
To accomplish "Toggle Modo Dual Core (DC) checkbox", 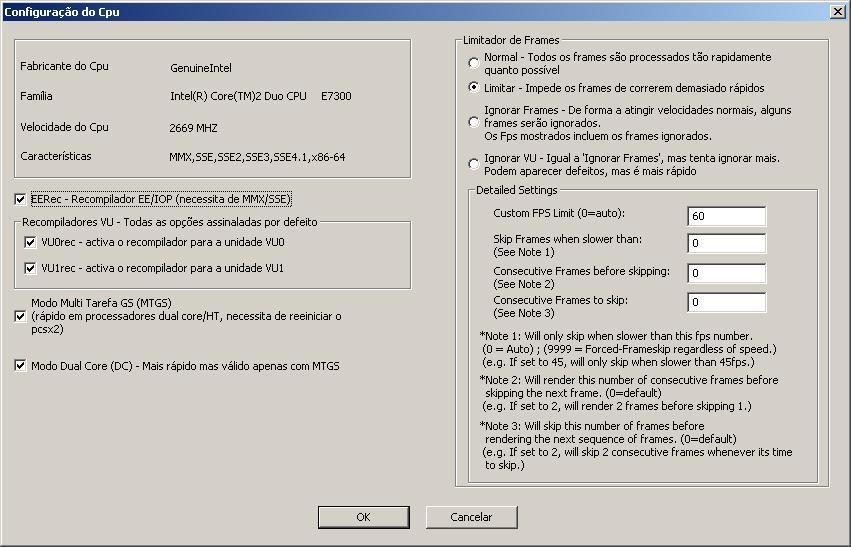I will [x=20, y=366].
